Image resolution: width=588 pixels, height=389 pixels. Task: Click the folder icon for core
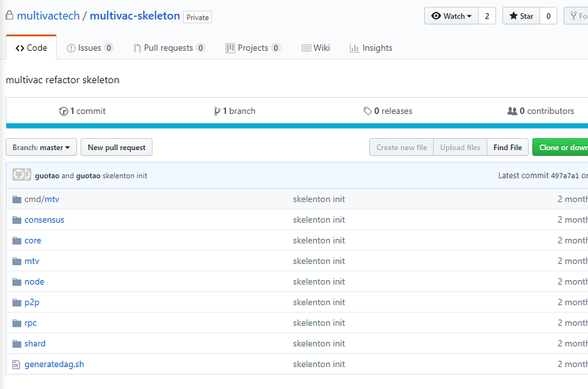click(16, 240)
